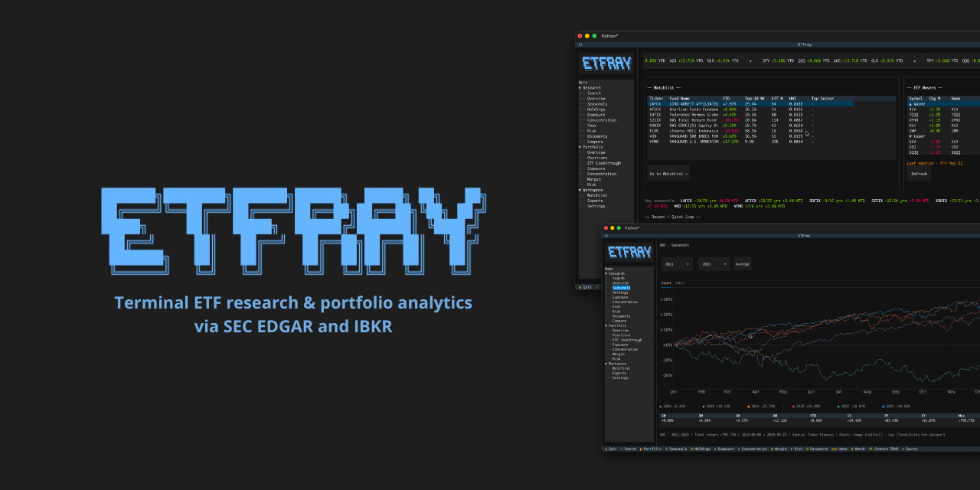Image resolution: width=980 pixels, height=490 pixels.
Task: Open Settings in the dashboard window sidebar
Action: pos(596,206)
